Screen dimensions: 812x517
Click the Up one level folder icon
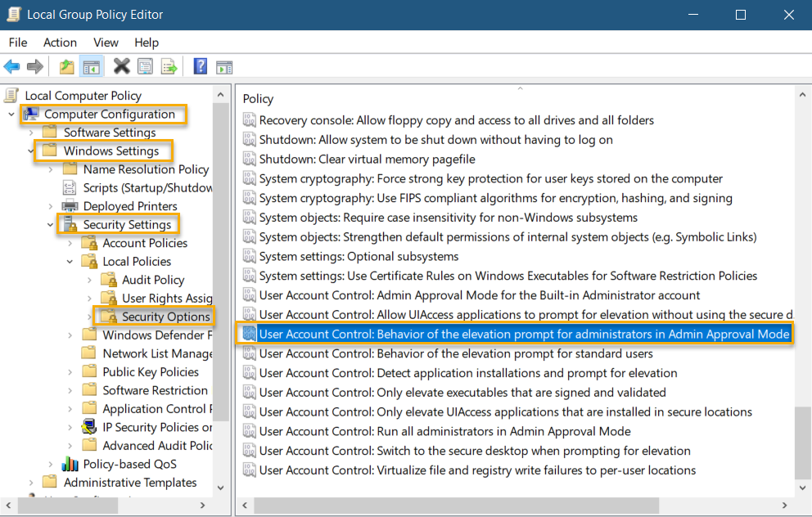point(65,66)
